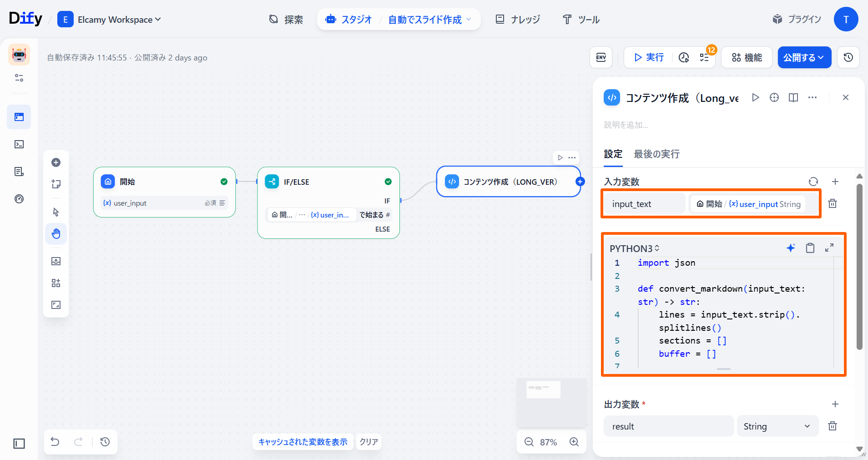
Task: Click the AI code generator sparkle icon
Action: (791, 248)
